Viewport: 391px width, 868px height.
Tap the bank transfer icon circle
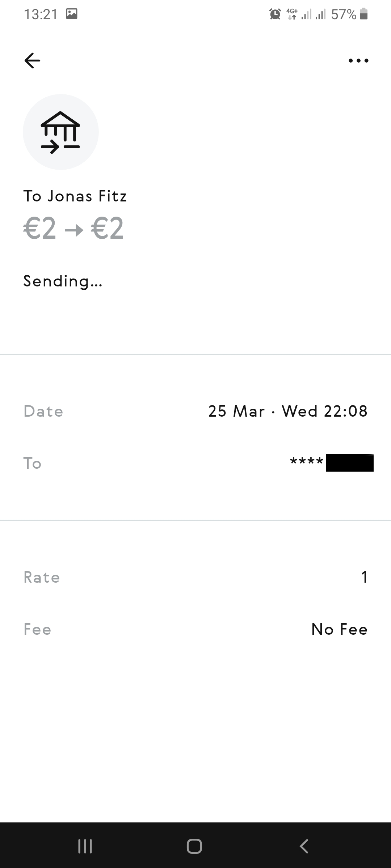tap(61, 132)
